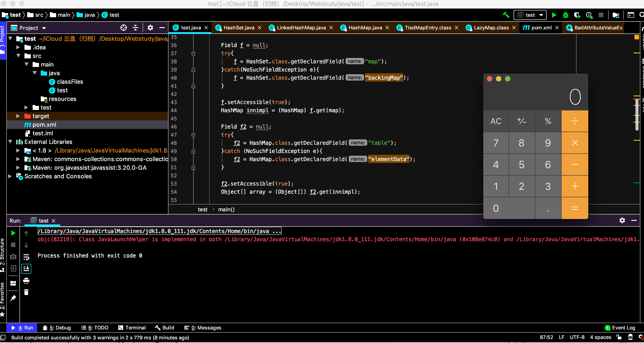Switch to the HashMap.java editor tab
This screenshot has height=343, width=644.
pyautogui.click(x=365, y=28)
